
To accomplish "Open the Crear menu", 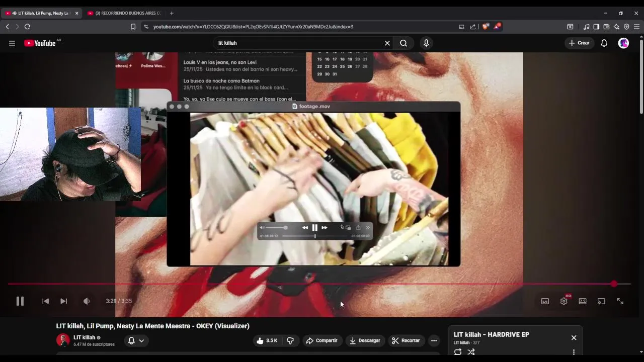I will (x=579, y=43).
